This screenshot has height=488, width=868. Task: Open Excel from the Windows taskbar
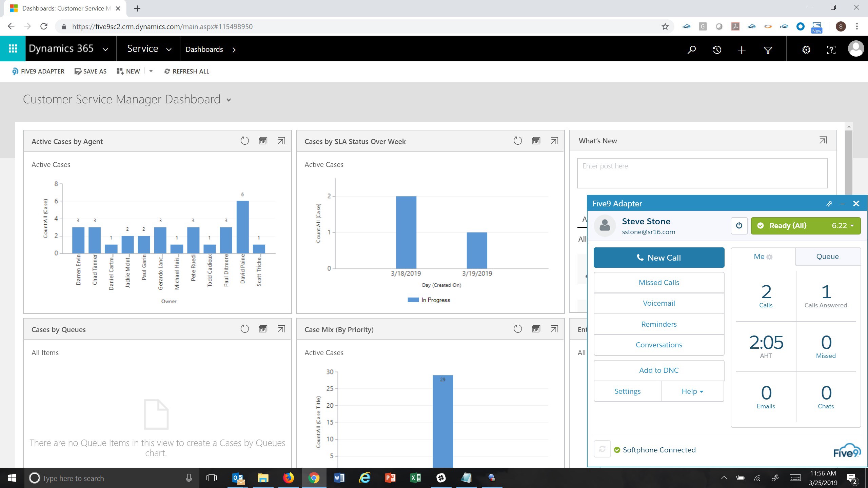click(x=415, y=478)
